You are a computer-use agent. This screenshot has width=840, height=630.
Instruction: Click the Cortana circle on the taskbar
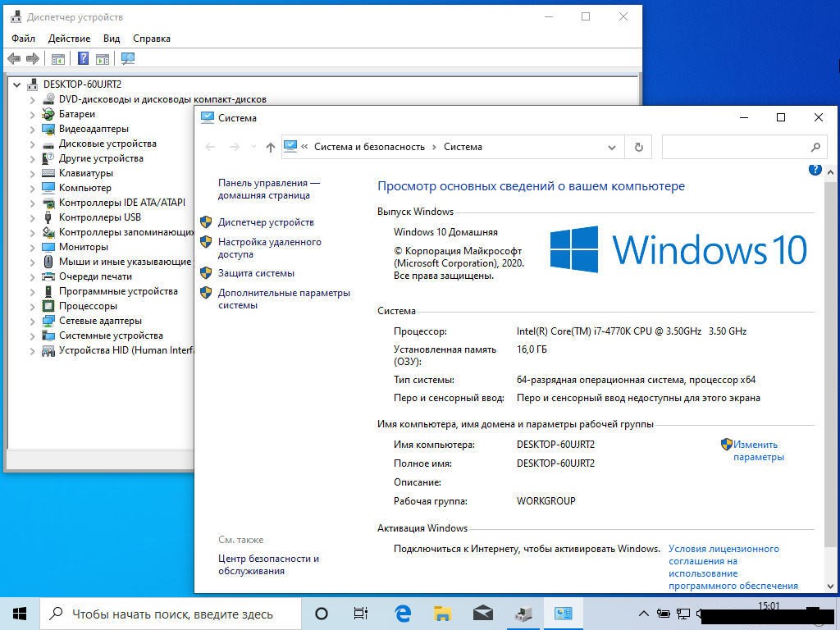[x=322, y=614]
